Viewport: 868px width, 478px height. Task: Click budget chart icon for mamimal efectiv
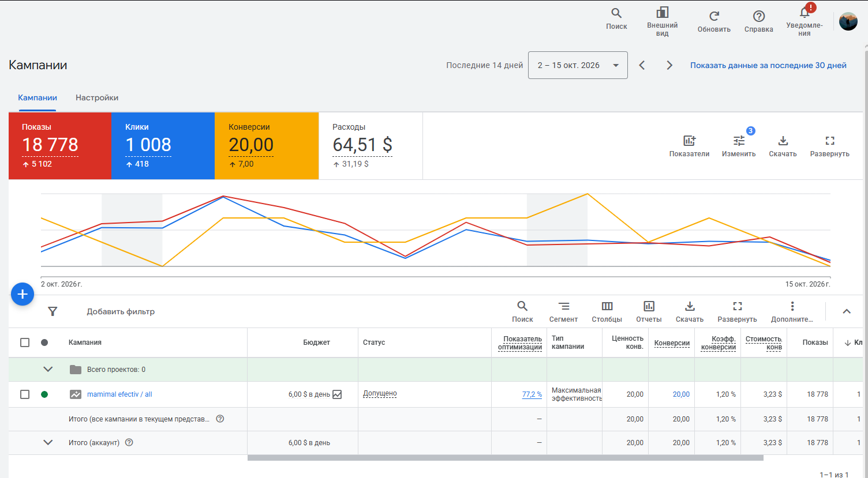(x=337, y=394)
